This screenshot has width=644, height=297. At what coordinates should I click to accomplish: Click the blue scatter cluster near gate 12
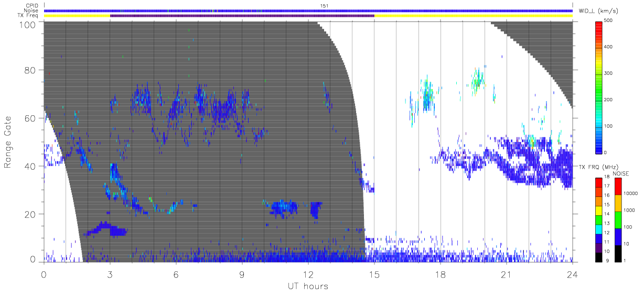[x=105, y=229]
